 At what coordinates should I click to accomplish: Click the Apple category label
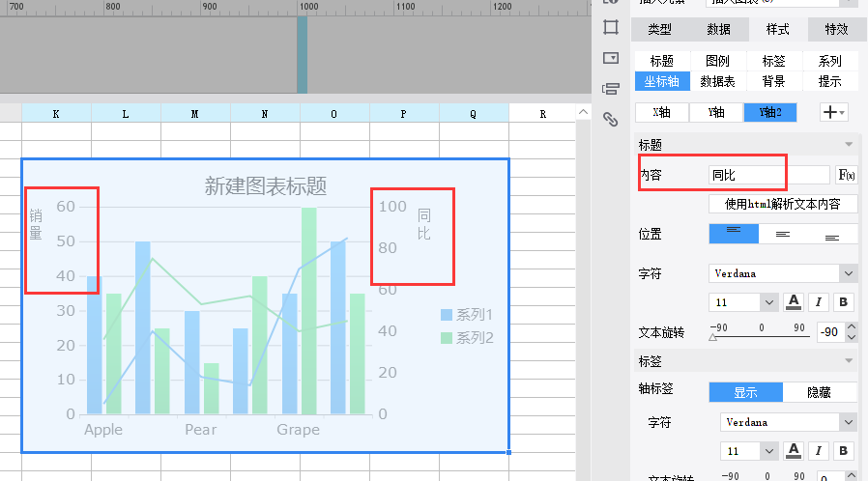click(x=103, y=430)
